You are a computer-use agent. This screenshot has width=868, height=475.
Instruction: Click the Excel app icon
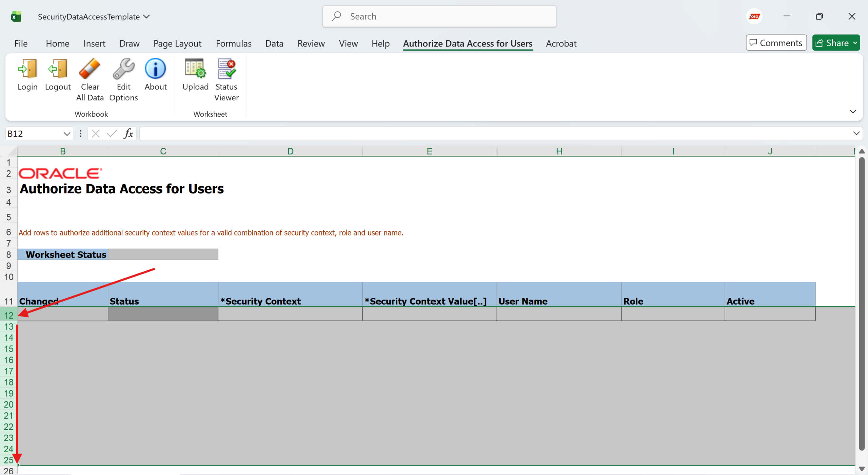tap(16, 16)
